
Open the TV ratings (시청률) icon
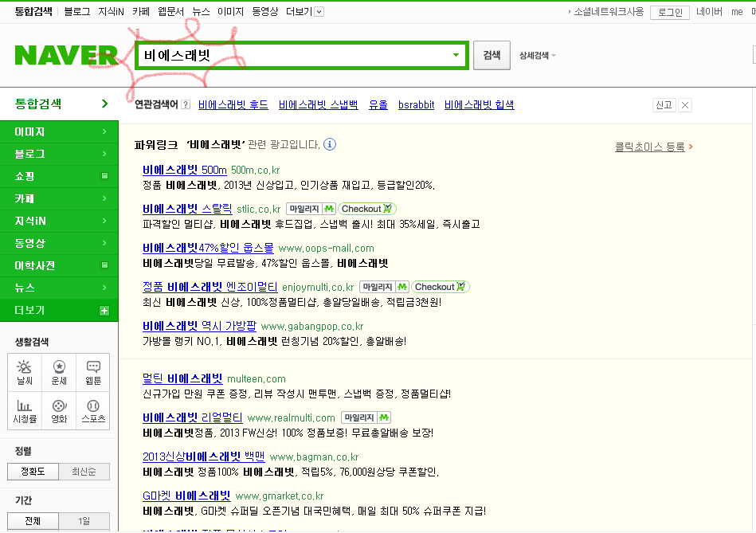pos(25,411)
